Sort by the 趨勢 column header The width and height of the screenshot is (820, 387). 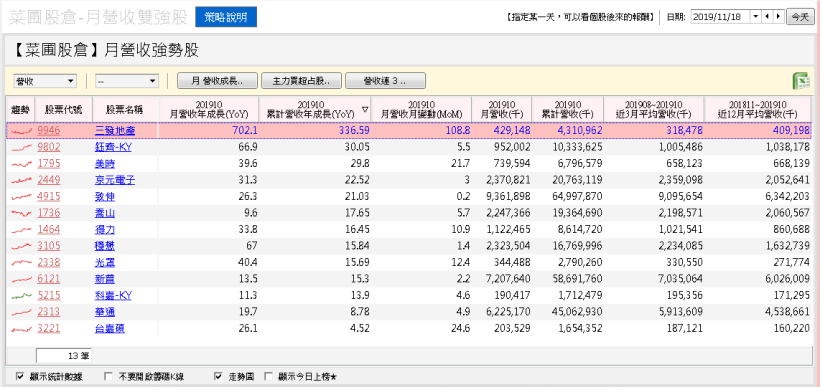point(21,109)
